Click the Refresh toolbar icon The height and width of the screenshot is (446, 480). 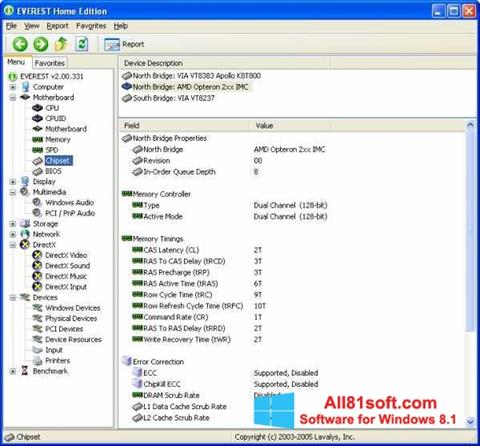tap(82, 44)
